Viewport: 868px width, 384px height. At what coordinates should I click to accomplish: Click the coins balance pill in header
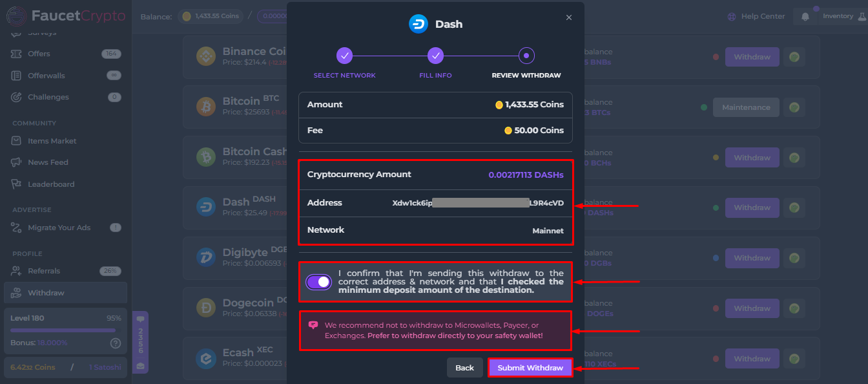point(210,16)
